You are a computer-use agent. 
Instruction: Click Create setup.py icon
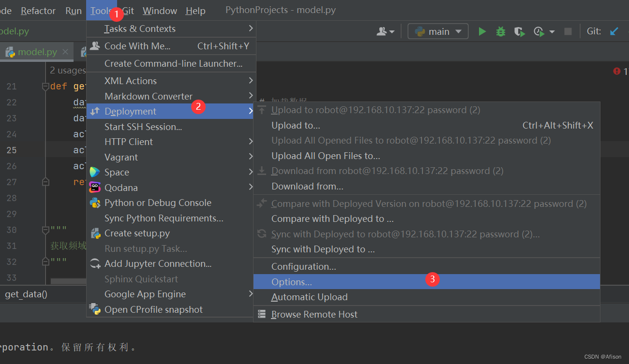point(95,233)
